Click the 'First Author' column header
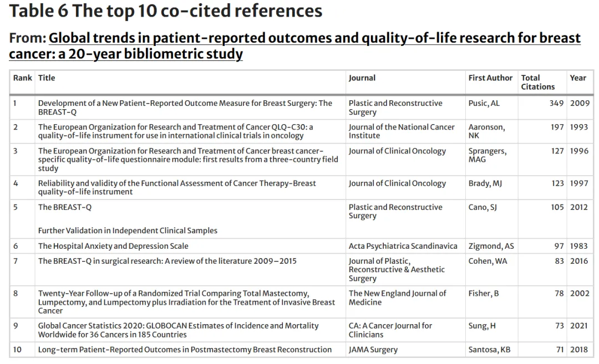This screenshot has height=364, width=599. point(490,78)
